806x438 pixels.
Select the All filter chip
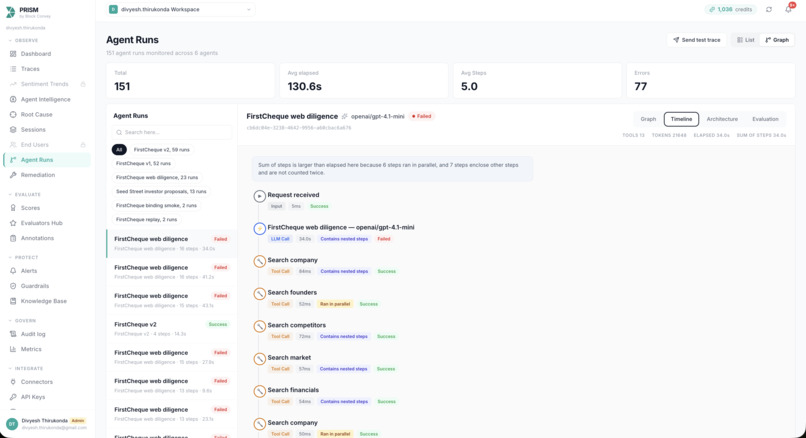click(119, 150)
